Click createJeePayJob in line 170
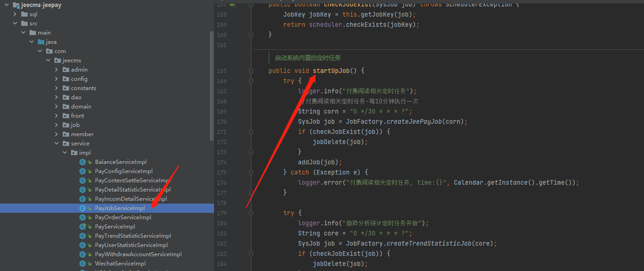This screenshot has height=271, width=644. (413, 121)
